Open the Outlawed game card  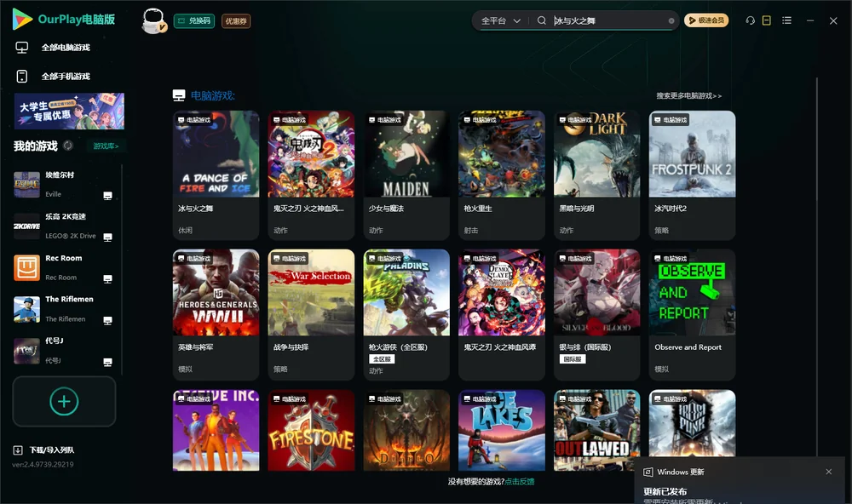click(x=596, y=430)
